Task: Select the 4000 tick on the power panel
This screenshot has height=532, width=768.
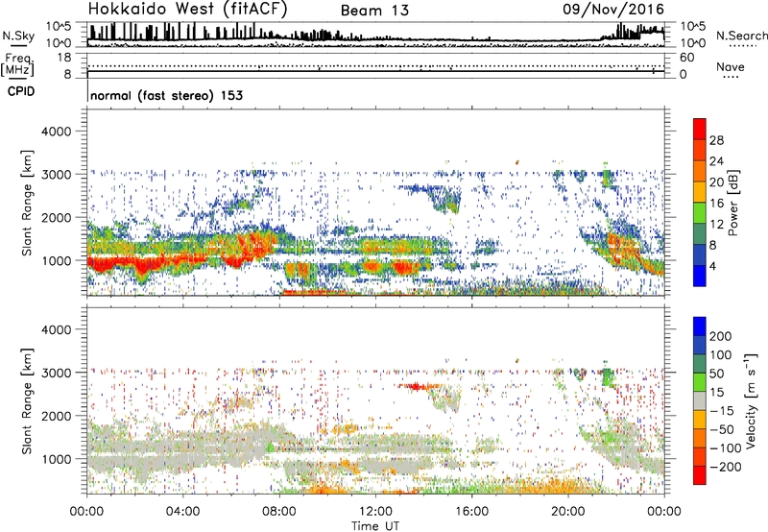Action: [56, 132]
